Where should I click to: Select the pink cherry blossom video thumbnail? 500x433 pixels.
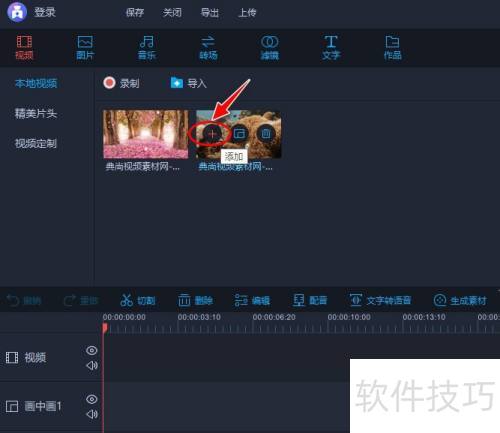[146, 134]
